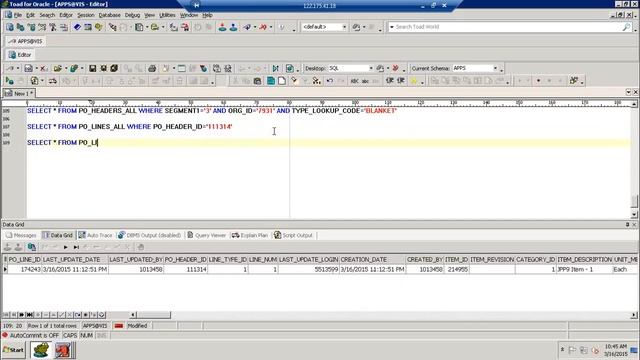Switch to the Explain Plan tab

coord(250,235)
